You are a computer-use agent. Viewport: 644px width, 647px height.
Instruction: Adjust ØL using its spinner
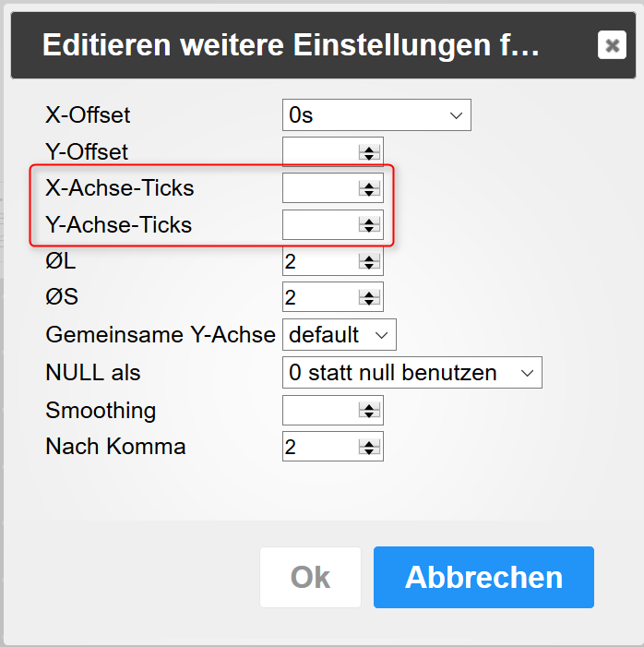pos(369,262)
